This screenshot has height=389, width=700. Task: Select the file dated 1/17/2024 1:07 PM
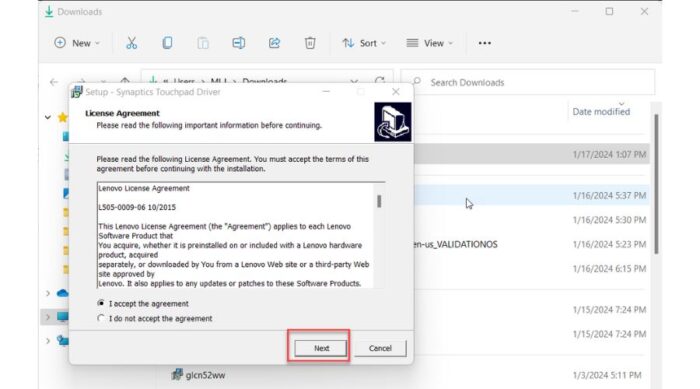point(531,154)
